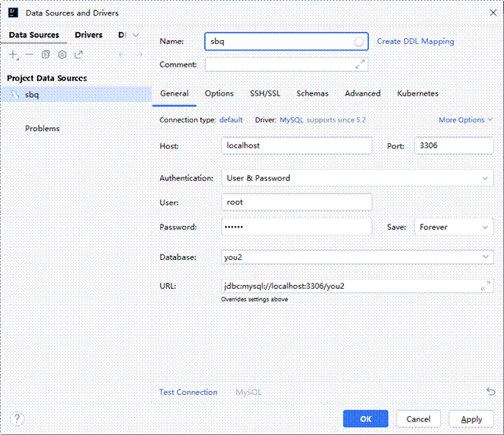Revert changes with undo arrow icon

coord(491,391)
